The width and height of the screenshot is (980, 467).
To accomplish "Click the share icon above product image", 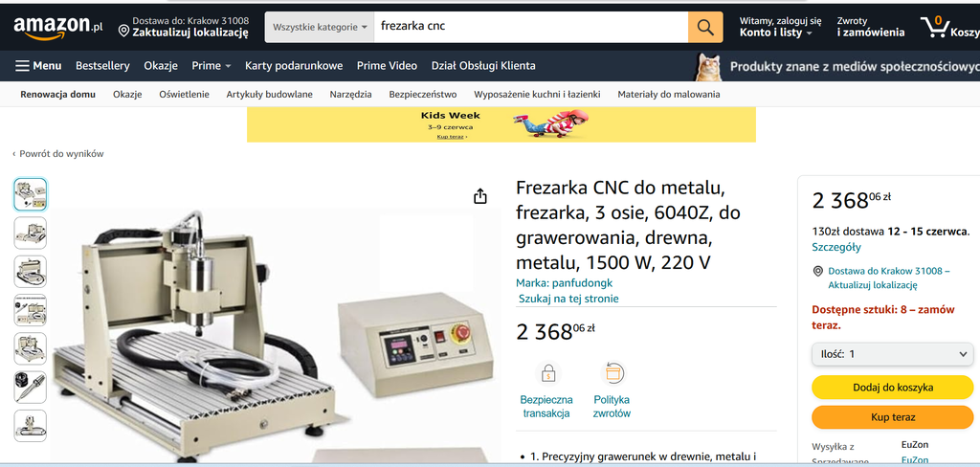I will [x=480, y=196].
